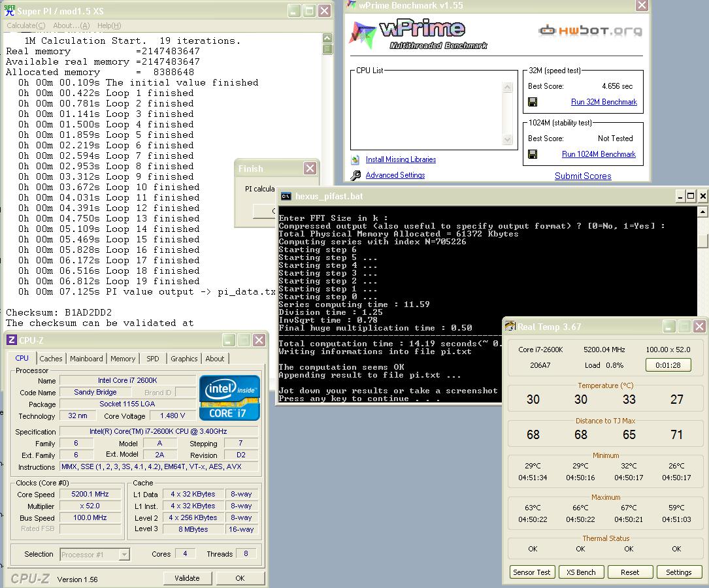Click the floppy save icon beside Run 1024M Benchmark

533,154
